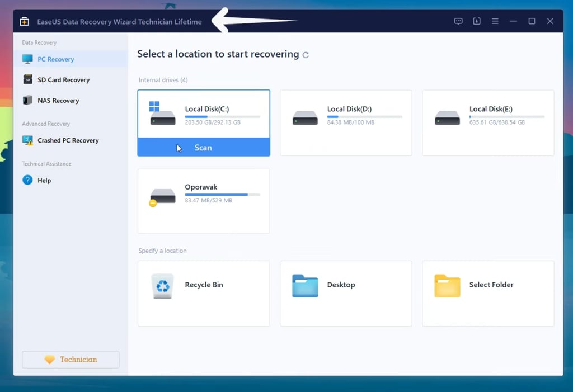Click Local Disk(C:) usage bar
573x392 pixels.
coord(222,116)
